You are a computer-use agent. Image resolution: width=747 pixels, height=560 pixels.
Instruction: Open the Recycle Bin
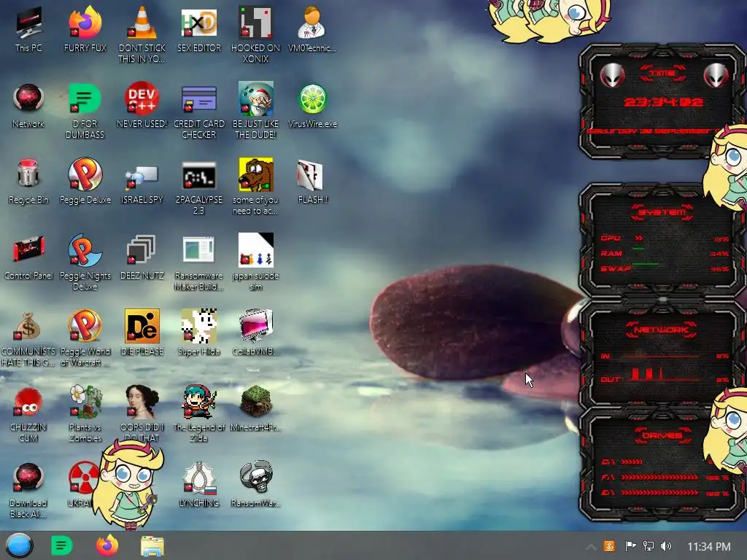click(28, 181)
